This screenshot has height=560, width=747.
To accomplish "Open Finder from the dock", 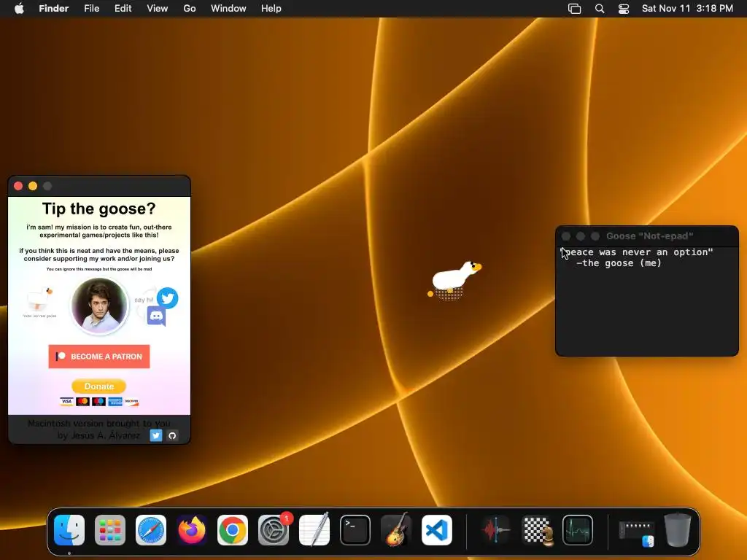I will pos(69,530).
